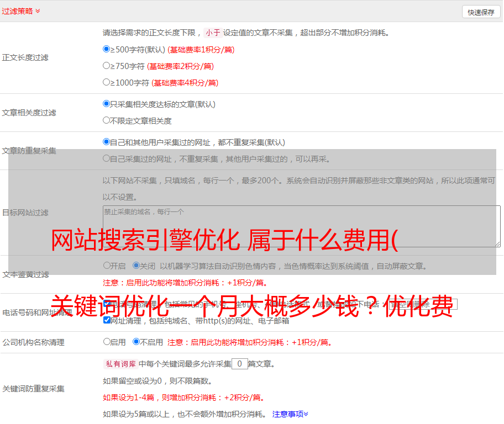Toggle the 网址清理 checkbox
The image size is (504, 424).
pyautogui.click(x=107, y=320)
